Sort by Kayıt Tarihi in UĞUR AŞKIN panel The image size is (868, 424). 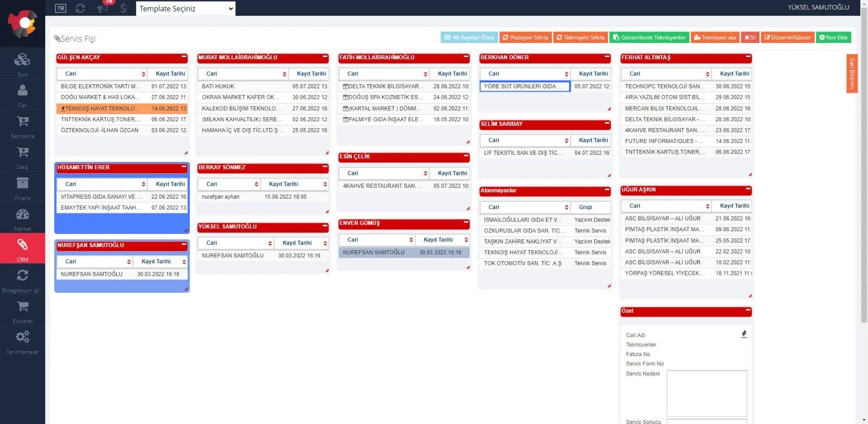coord(732,206)
